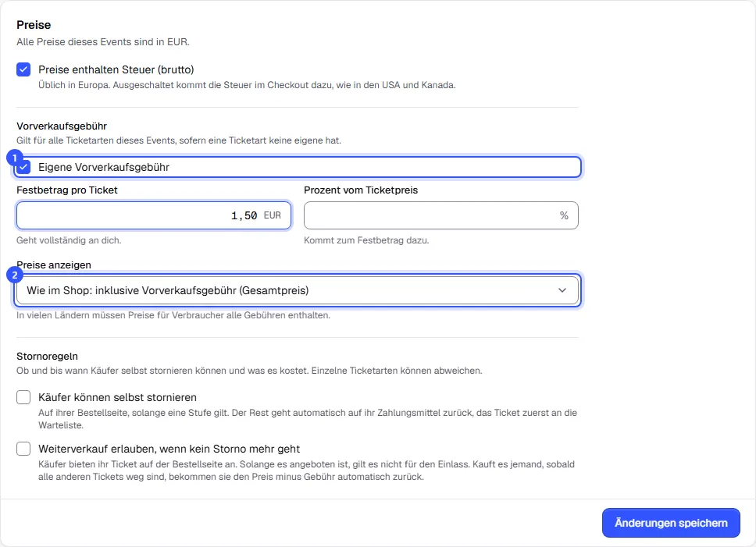Click the percent sign suffix in the percent field
The width and height of the screenshot is (756, 547).
pos(564,215)
